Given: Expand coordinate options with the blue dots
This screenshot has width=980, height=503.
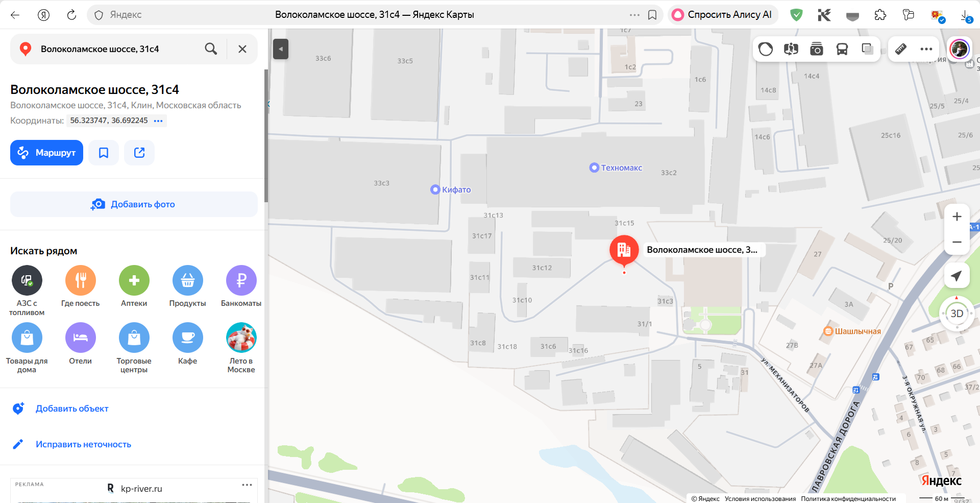Looking at the screenshot, I should click(x=158, y=121).
